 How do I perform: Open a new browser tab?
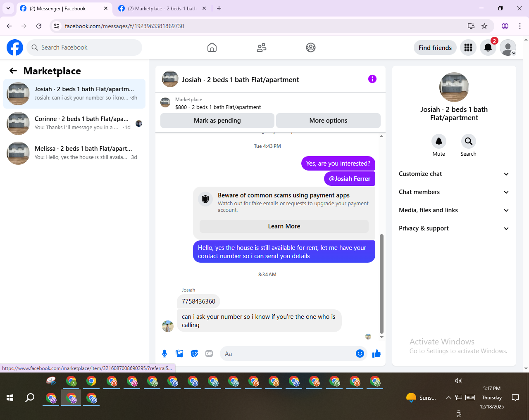pos(219,8)
